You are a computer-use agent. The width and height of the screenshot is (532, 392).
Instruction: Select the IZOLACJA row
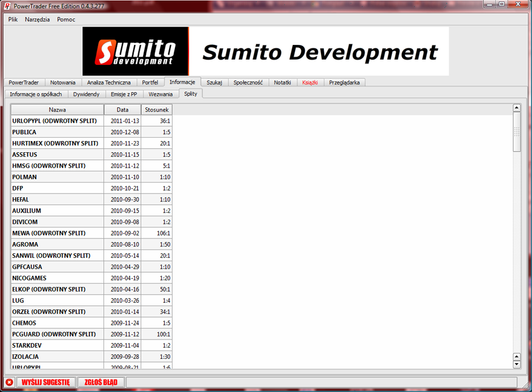pos(92,357)
